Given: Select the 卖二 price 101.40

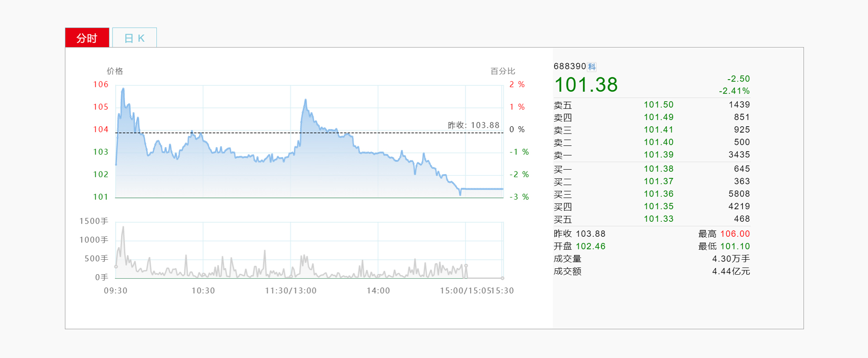Looking at the screenshot, I should [x=659, y=142].
